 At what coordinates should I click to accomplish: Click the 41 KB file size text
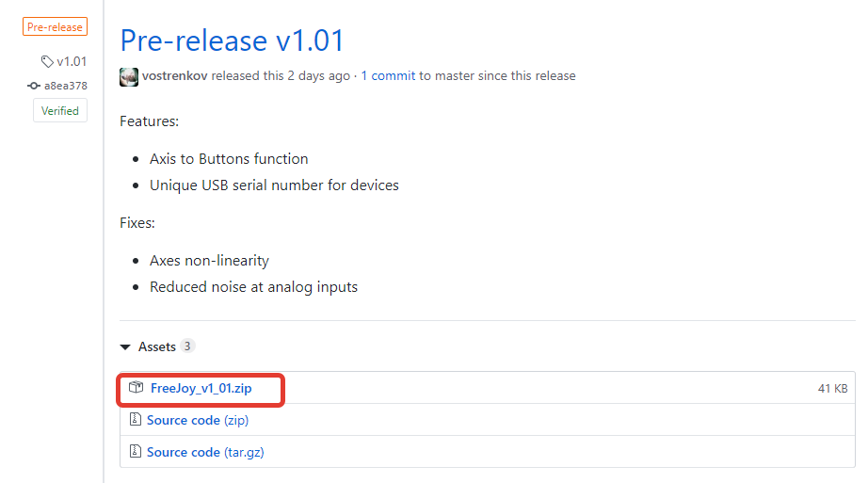(x=832, y=388)
